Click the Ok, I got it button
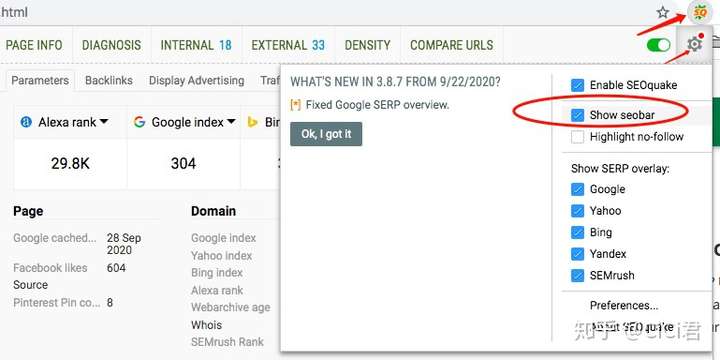Screen dimensions: 720x360 pyautogui.click(x=326, y=134)
